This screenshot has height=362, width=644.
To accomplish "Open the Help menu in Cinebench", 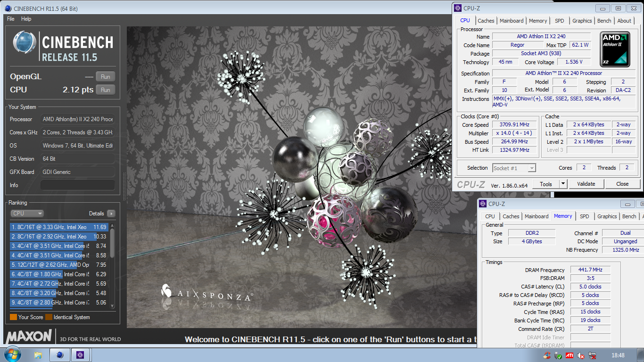I will click(x=26, y=19).
